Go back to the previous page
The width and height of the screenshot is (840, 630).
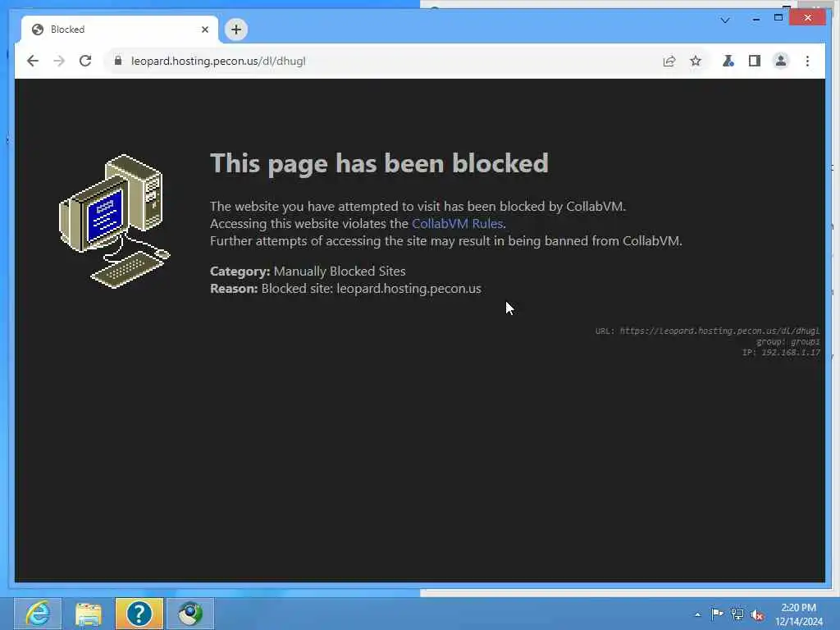(x=33, y=61)
